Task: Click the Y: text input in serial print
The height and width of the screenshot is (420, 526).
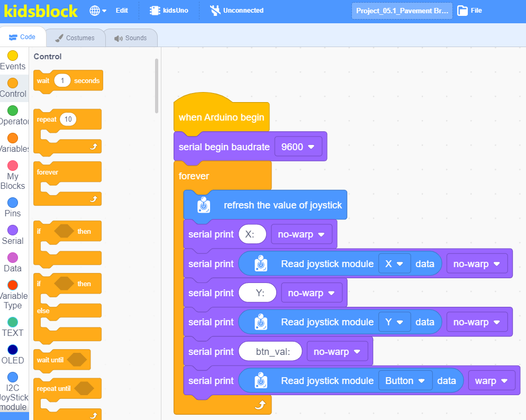Action: point(257,293)
